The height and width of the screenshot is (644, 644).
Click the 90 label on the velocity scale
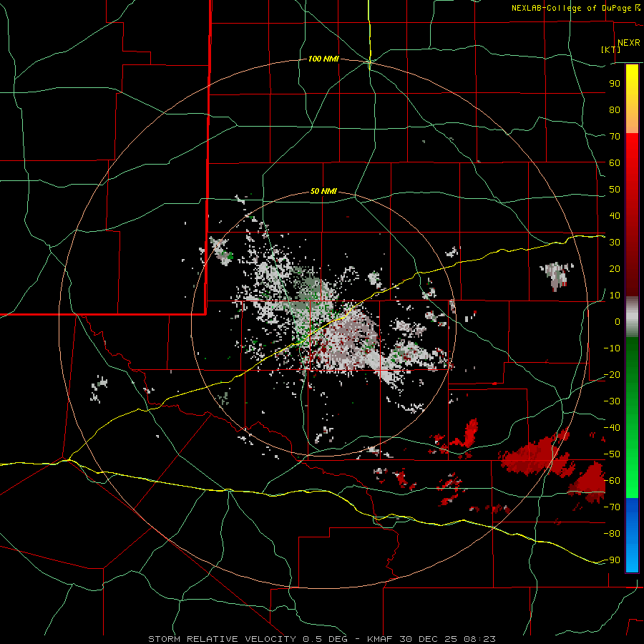[x=615, y=84]
